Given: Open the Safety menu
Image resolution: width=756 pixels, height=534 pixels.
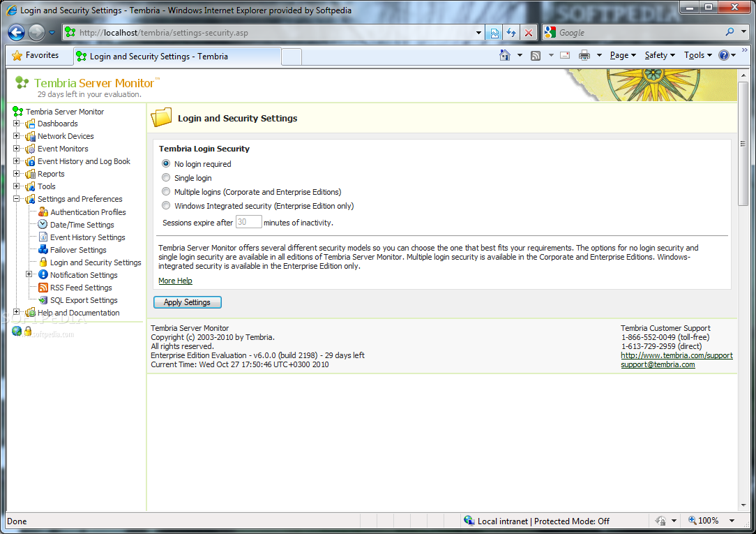Looking at the screenshot, I should pos(660,55).
